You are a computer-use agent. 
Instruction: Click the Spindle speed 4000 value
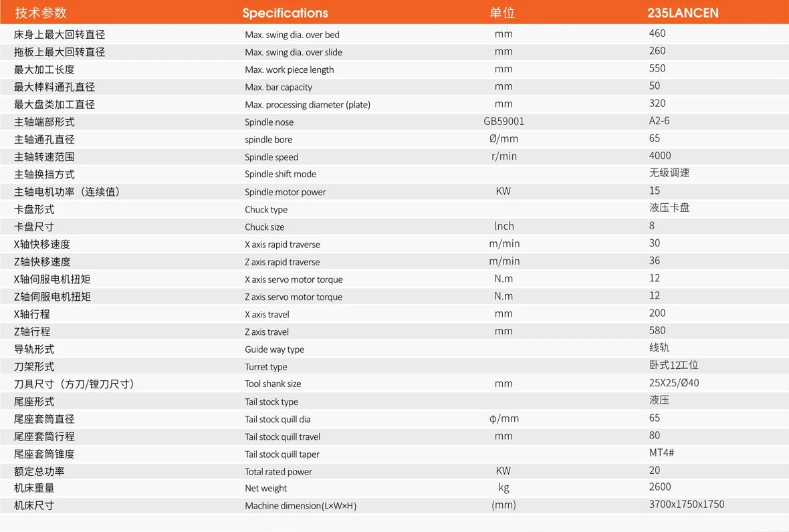(660, 156)
